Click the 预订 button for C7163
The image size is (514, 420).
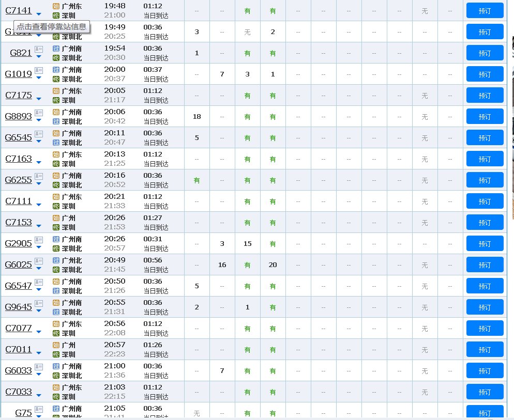pos(484,159)
